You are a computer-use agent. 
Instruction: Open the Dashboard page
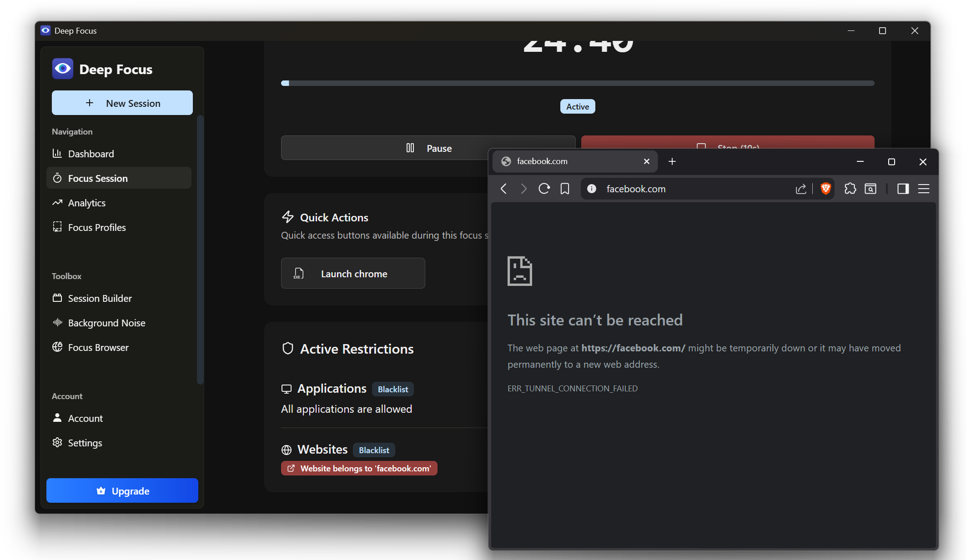click(x=119, y=154)
